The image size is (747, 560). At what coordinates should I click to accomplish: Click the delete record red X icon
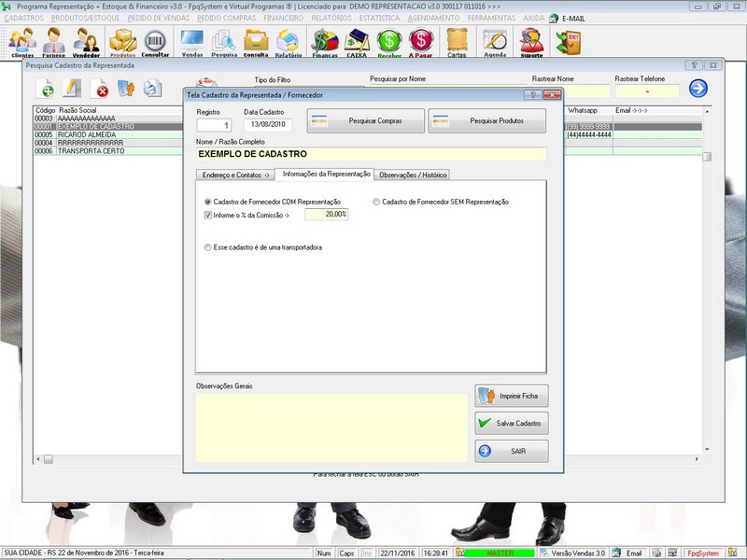coord(100,89)
